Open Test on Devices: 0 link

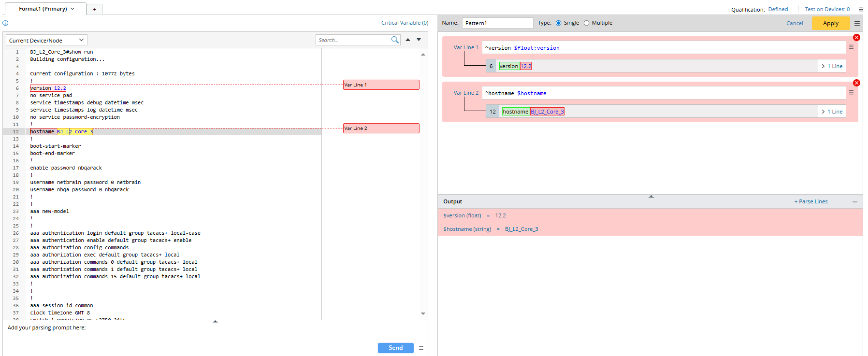pyautogui.click(x=827, y=9)
